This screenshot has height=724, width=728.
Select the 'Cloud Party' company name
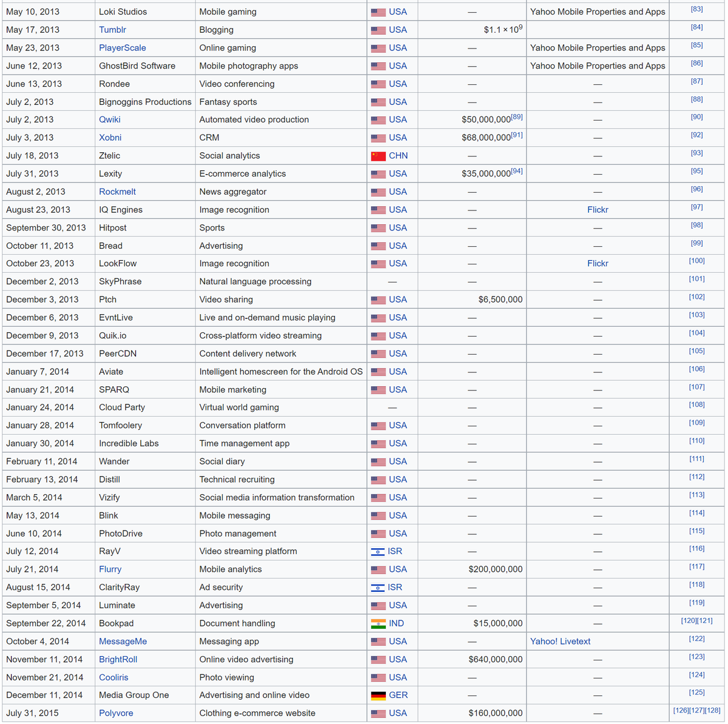tap(122, 407)
